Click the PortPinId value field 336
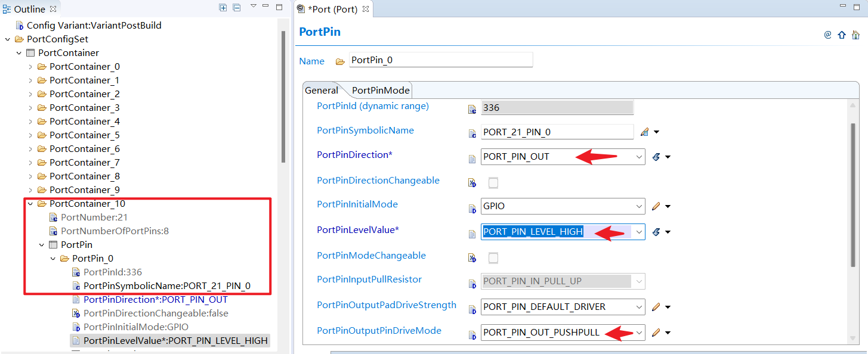This screenshot has height=354, width=868. click(557, 108)
